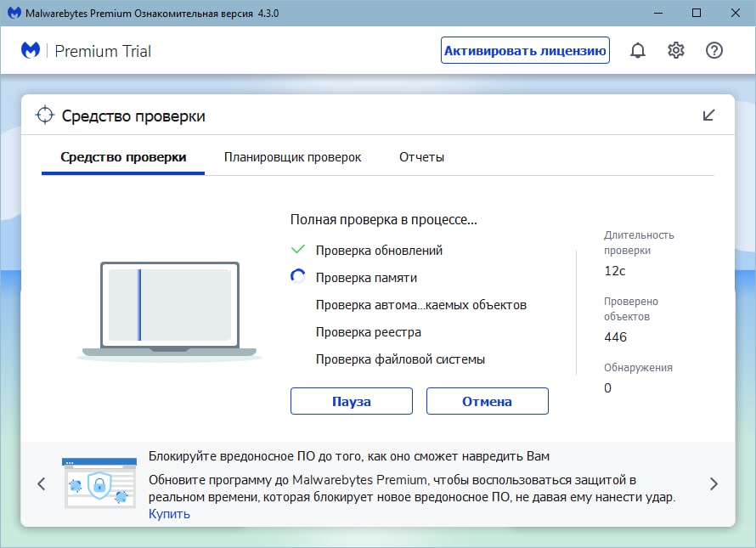Click the Купить link
Viewport: 756px width, 548px height.
[169, 514]
